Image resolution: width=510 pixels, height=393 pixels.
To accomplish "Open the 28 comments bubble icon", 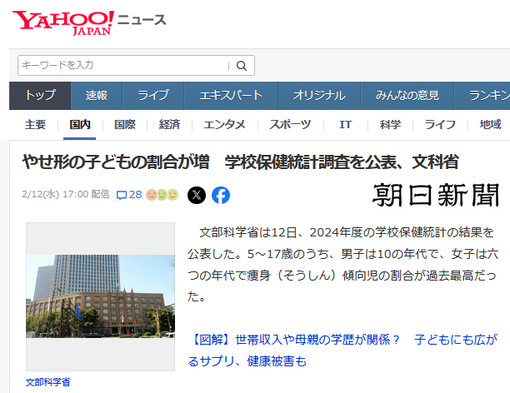I will point(122,195).
